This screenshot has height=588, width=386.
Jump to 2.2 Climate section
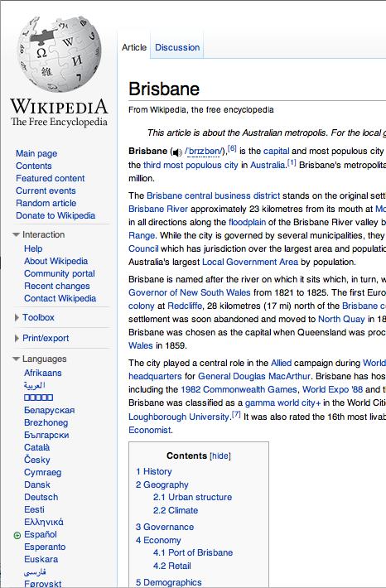[x=176, y=510]
